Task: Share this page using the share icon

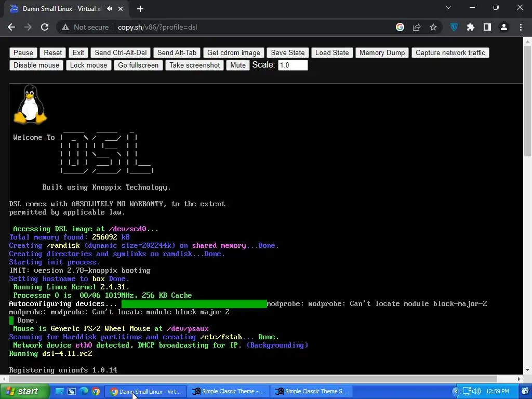Action: coord(417,27)
